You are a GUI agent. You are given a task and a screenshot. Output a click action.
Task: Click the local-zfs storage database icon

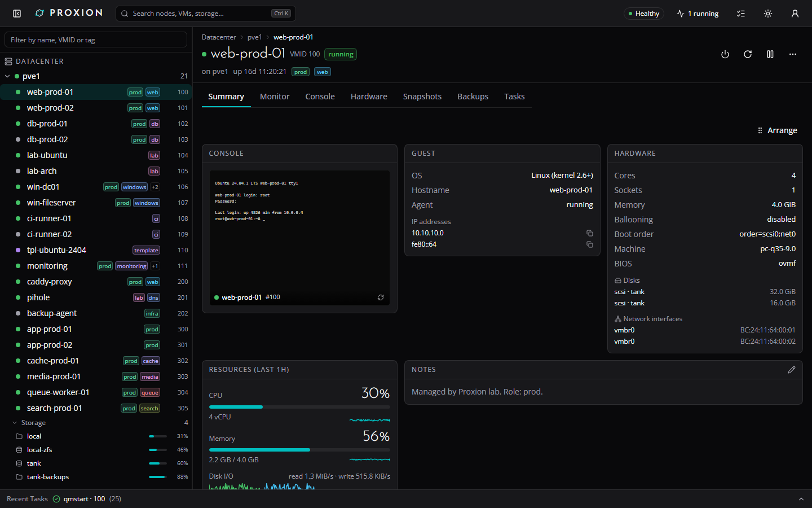[19, 450]
